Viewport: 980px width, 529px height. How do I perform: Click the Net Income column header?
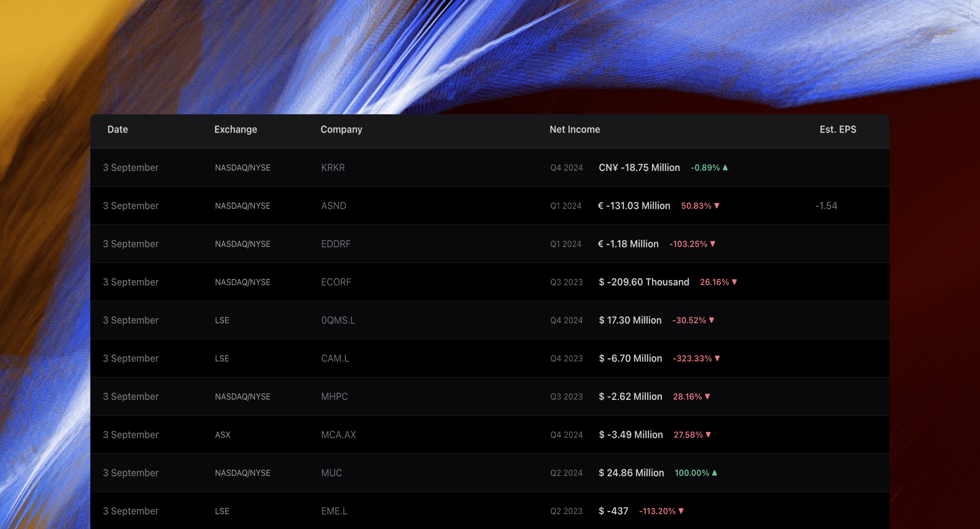pyautogui.click(x=574, y=129)
